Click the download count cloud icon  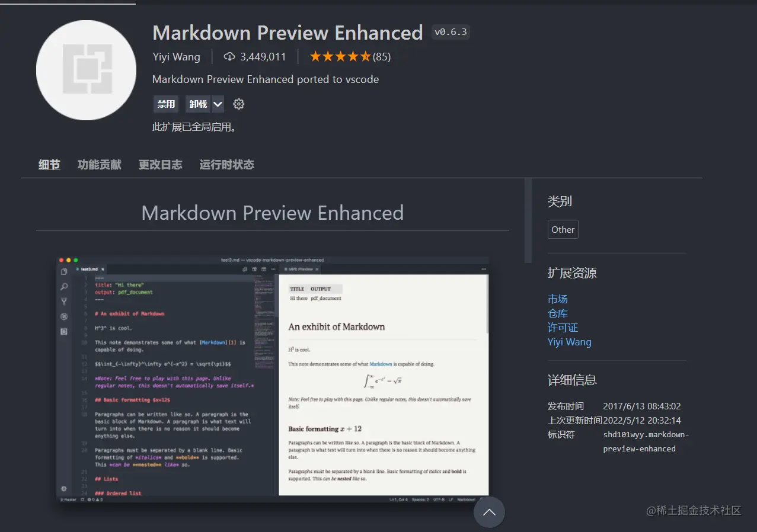229,57
